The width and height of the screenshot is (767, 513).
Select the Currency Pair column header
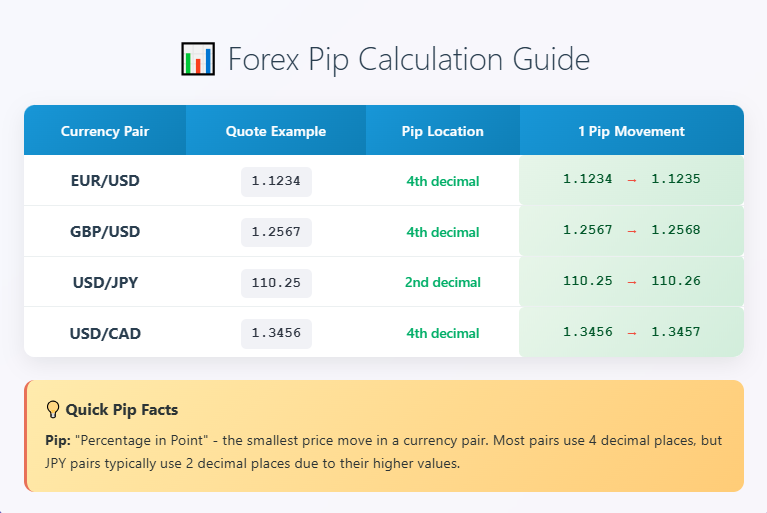pos(105,131)
